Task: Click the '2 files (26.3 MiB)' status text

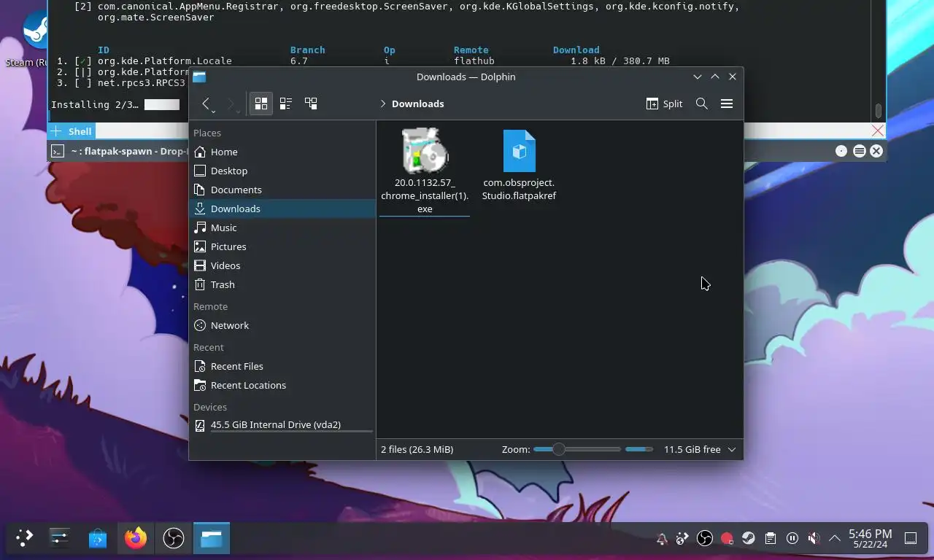Action: [x=417, y=449]
